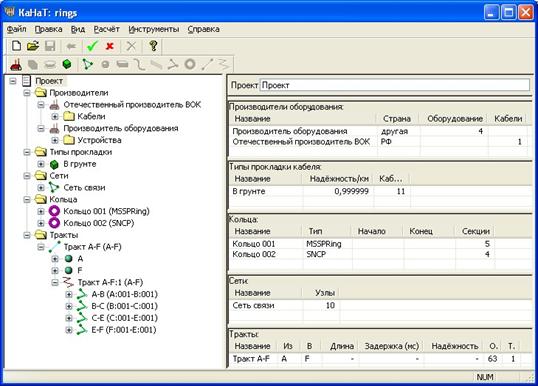Click the New file icon in toolbar
The height and width of the screenshot is (386, 538).
(x=16, y=46)
